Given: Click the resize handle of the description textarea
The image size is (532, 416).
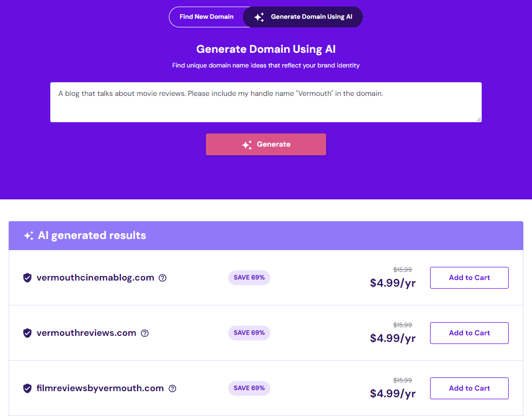Looking at the screenshot, I should (x=479, y=119).
